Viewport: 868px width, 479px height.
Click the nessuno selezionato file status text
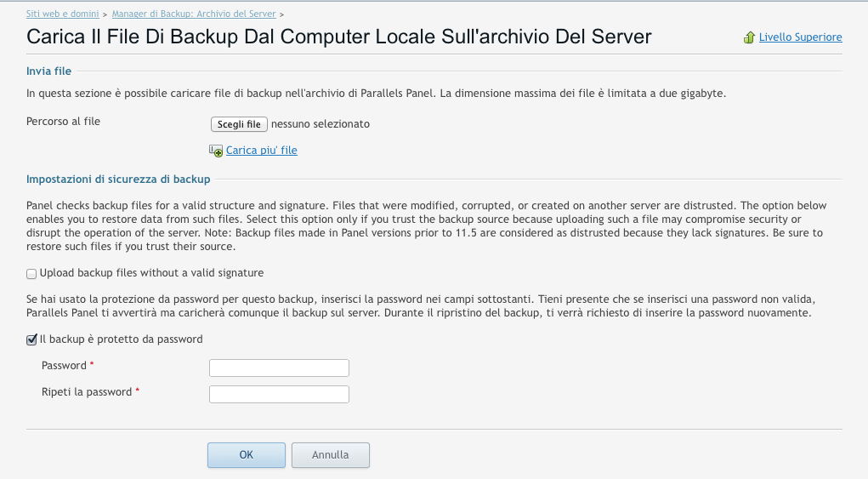321,124
